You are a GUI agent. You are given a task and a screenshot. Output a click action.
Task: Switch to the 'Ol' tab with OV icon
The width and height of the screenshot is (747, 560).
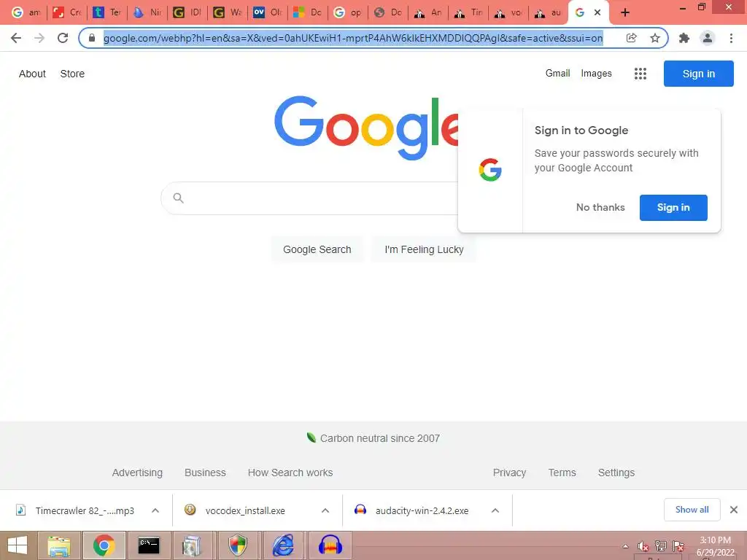(x=267, y=13)
